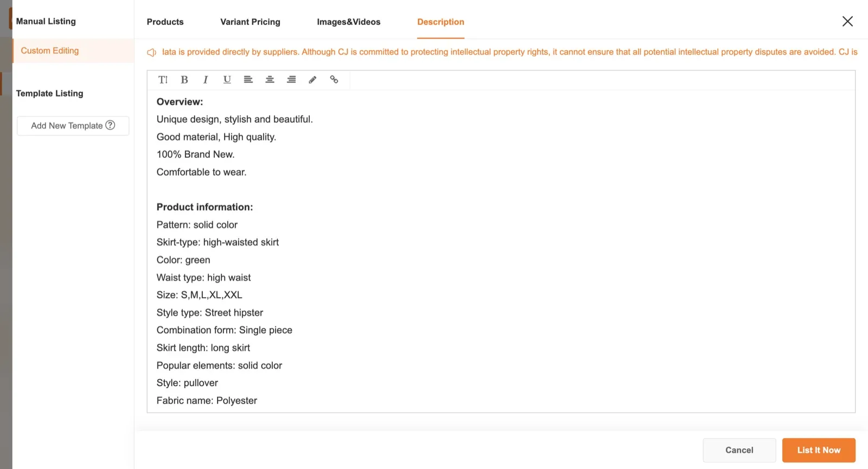Click the line 'Pattern: solid color'
The width and height of the screenshot is (868, 469).
click(x=197, y=224)
